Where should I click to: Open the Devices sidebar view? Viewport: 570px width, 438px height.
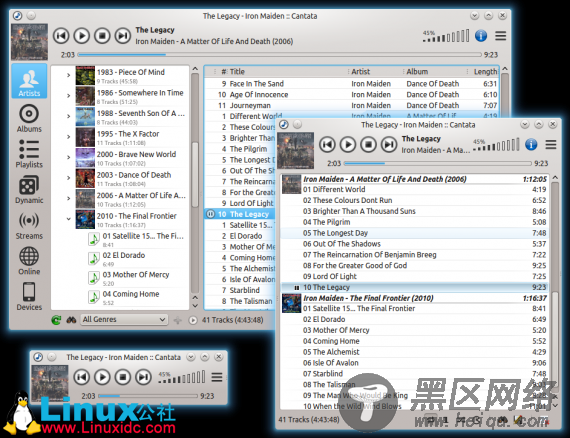29,297
